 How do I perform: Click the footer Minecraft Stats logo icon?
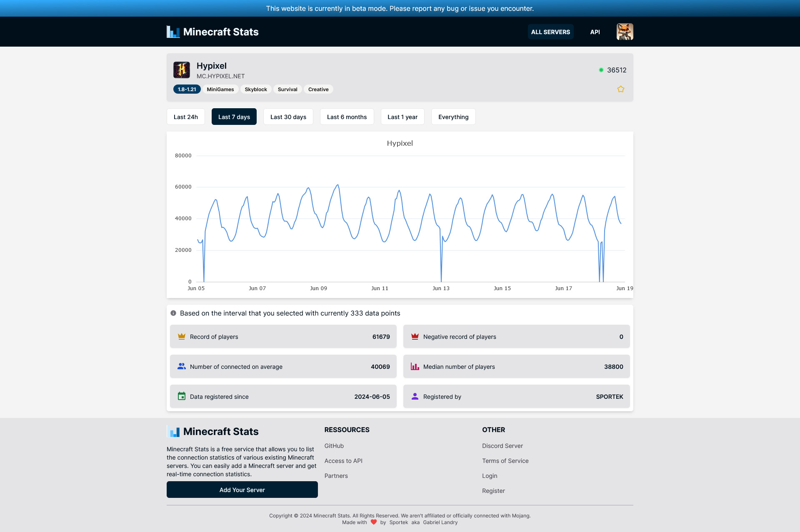173,431
